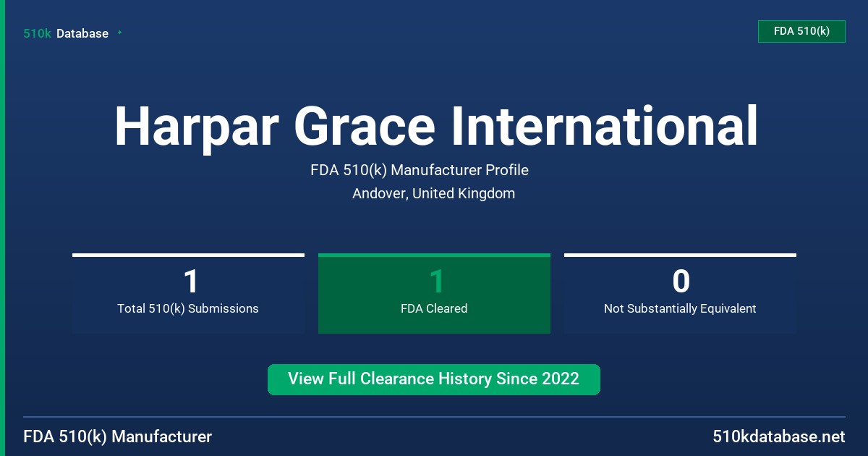Screen dimensions: 868x456
Task: Visit the 510kdatabase.net footer link
Action: (x=779, y=436)
